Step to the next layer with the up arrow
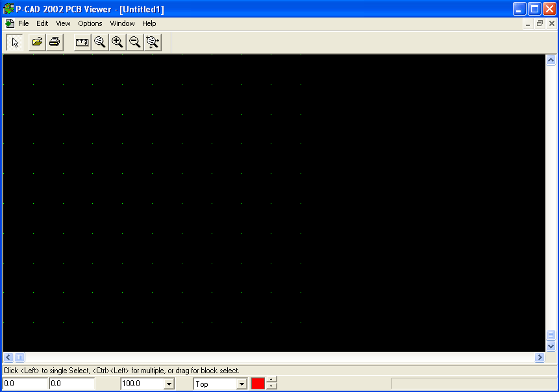The image size is (559, 392). [271, 380]
